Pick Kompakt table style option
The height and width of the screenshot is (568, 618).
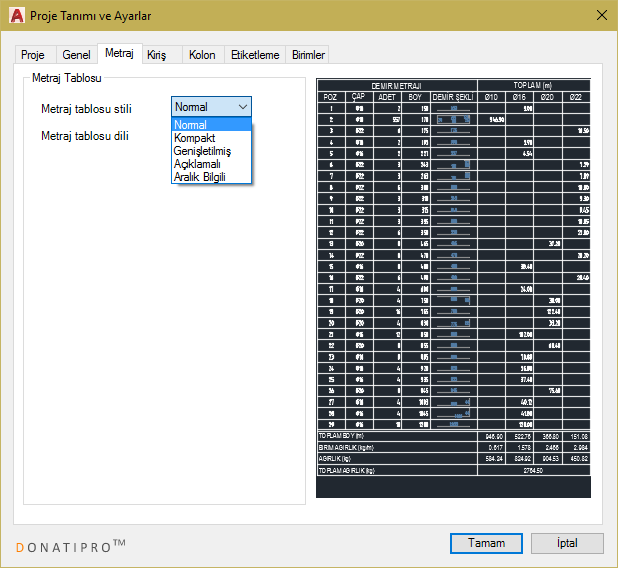[196, 138]
